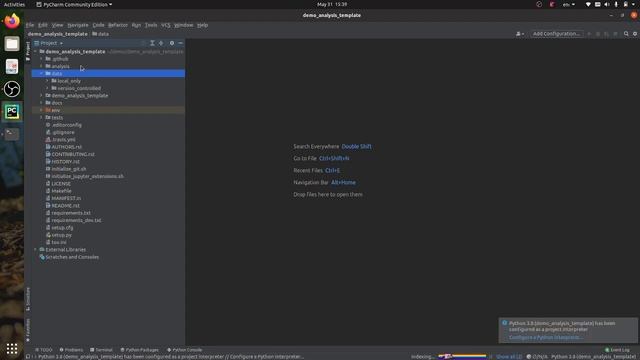
Task: Open the Run menu
Action: click(x=136, y=25)
